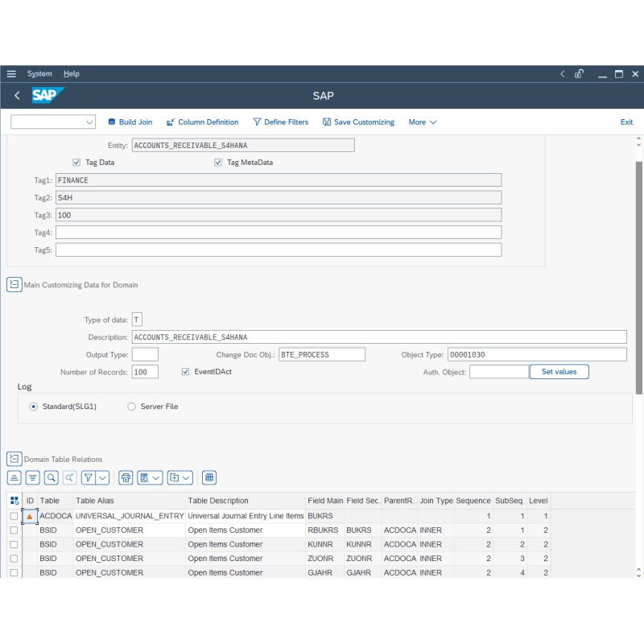Click the Table Alias column header
This screenshot has width=644, height=644.
coord(130,501)
